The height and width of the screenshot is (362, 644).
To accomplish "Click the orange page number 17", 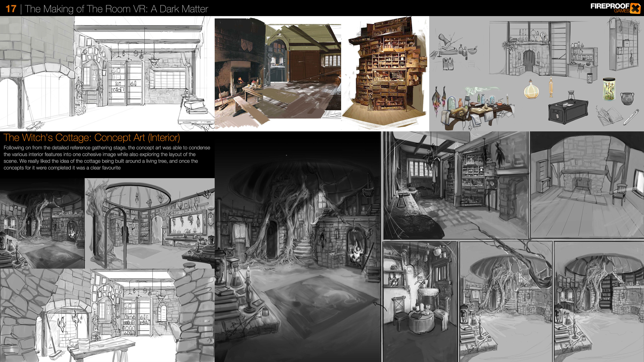I will point(11,9).
